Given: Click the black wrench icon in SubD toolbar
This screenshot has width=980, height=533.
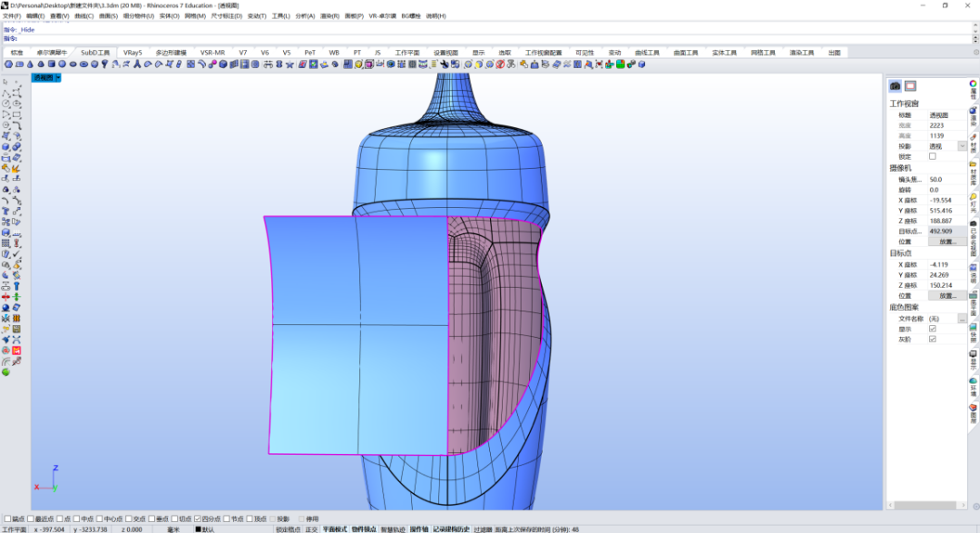Looking at the screenshot, I should pos(444,64).
